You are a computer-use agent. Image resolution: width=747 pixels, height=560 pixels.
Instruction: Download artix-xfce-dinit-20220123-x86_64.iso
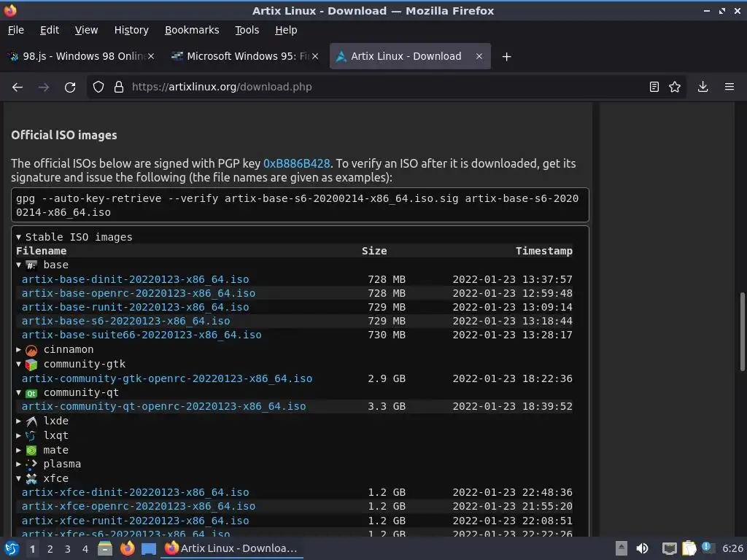pyautogui.click(x=135, y=492)
